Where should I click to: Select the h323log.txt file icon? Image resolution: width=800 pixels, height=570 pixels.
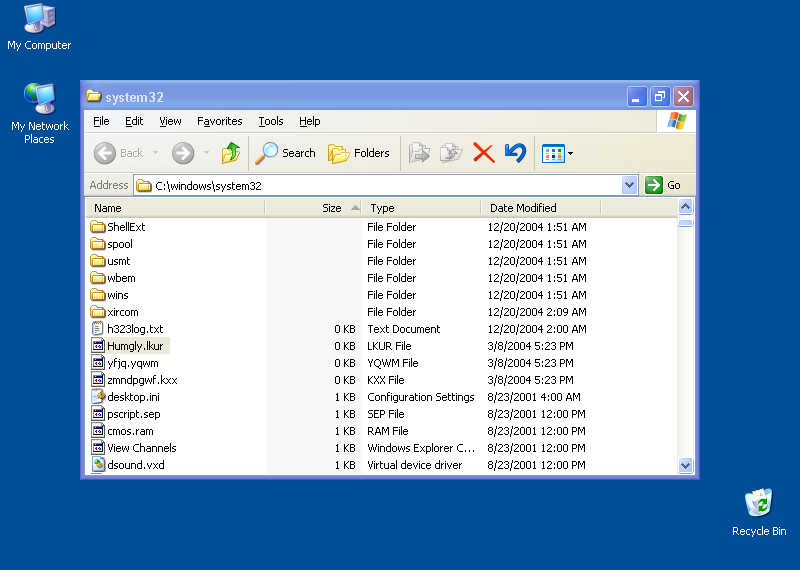click(x=97, y=329)
